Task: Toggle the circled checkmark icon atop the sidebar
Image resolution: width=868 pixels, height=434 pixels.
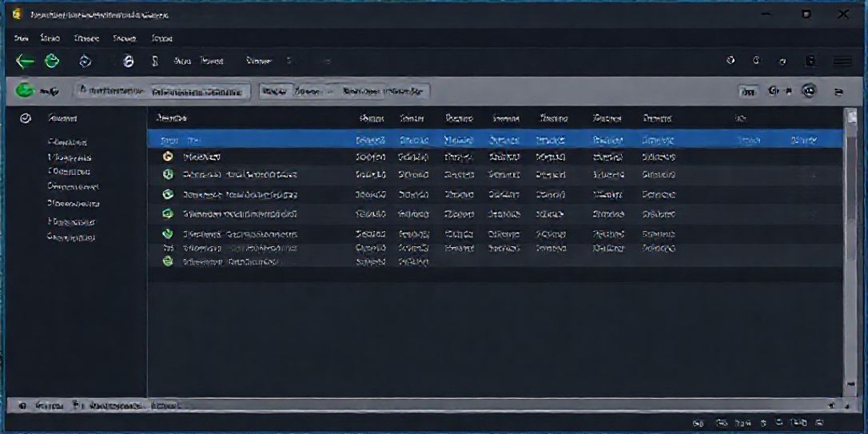Action: [25, 118]
